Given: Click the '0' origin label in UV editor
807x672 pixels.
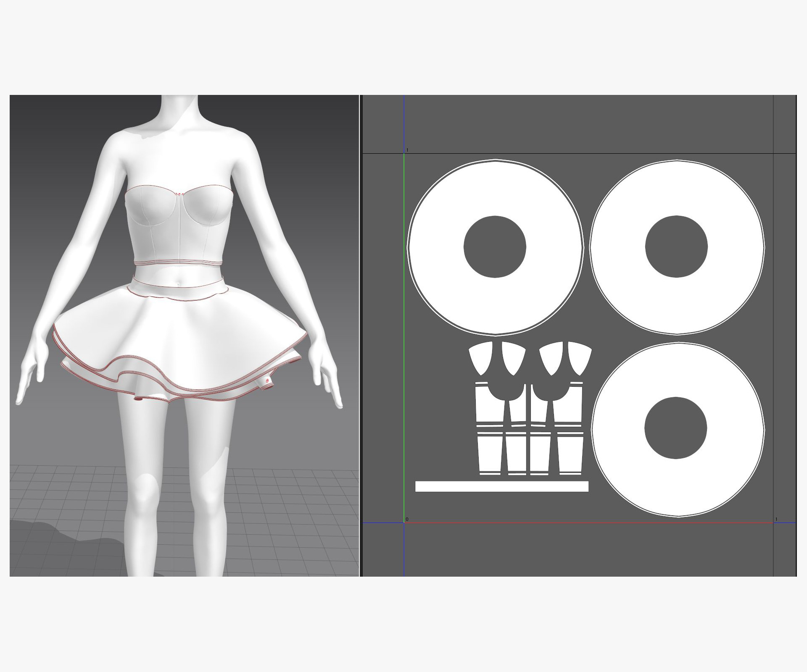Looking at the screenshot, I should pos(407,520).
